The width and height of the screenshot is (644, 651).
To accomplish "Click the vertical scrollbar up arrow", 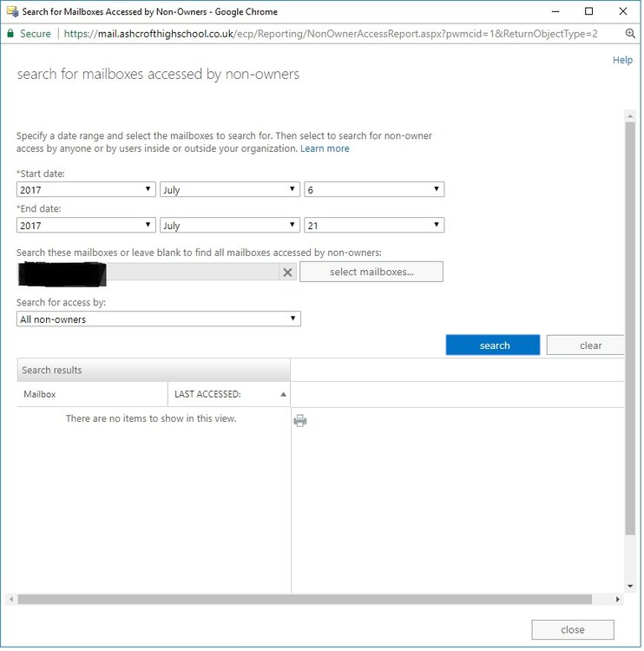I will point(631,116).
